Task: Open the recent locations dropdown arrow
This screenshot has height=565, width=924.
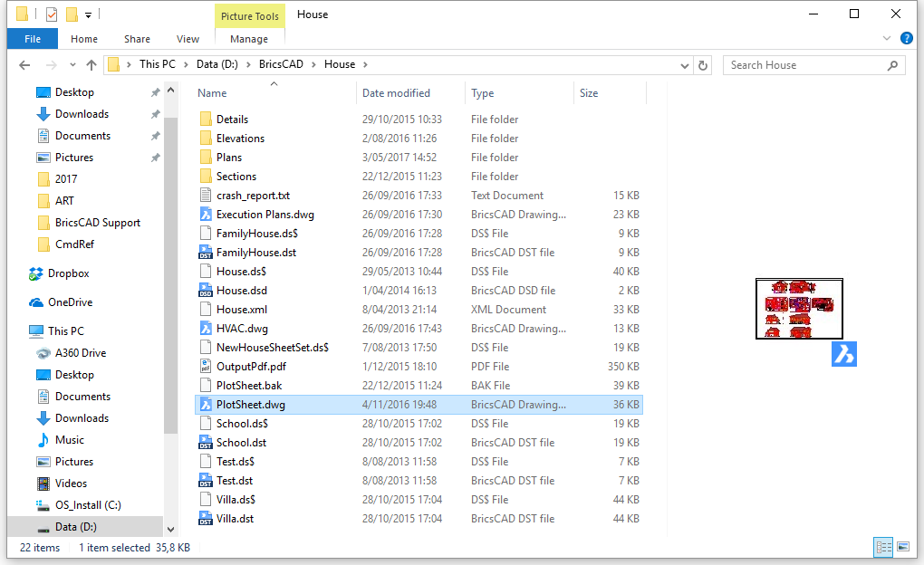Action: (x=72, y=65)
